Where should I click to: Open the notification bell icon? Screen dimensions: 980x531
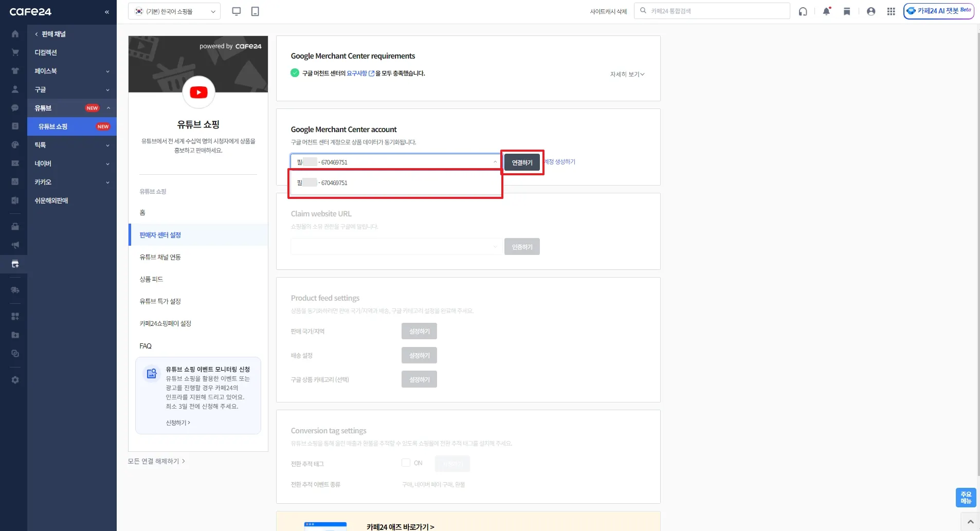pyautogui.click(x=826, y=11)
